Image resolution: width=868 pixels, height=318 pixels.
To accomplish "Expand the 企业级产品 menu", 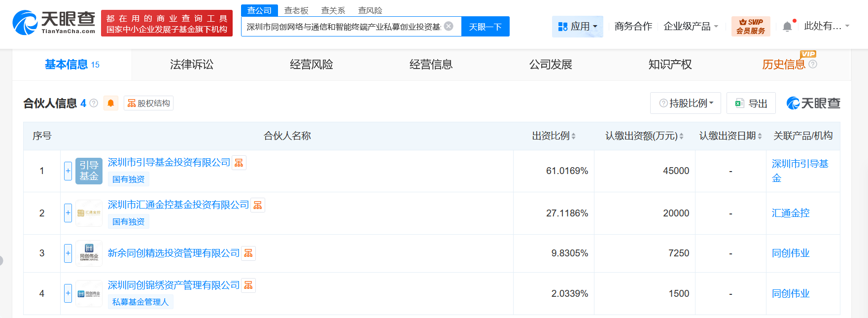I will tap(691, 27).
